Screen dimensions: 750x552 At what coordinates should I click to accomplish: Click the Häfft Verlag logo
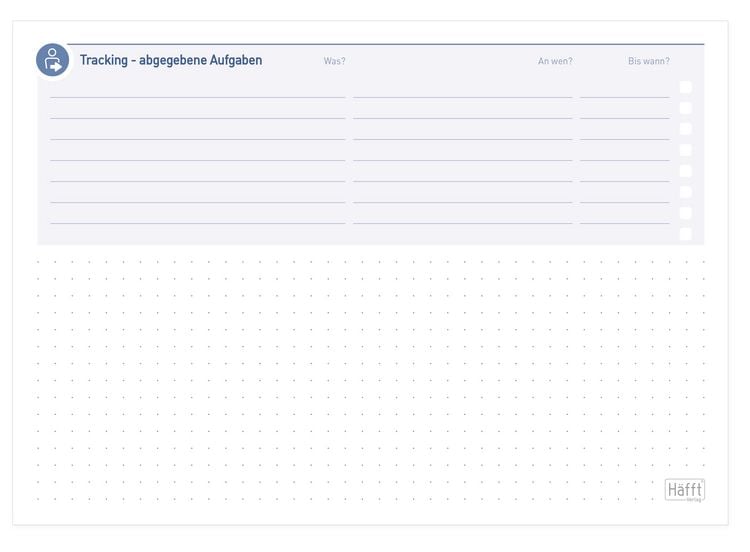click(685, 490)
